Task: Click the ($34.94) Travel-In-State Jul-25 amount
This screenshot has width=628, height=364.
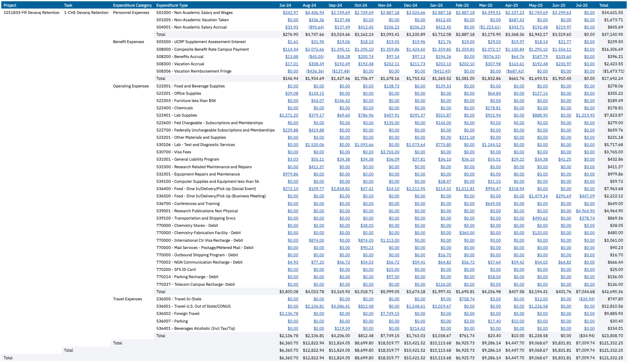Action: [587, 299]
